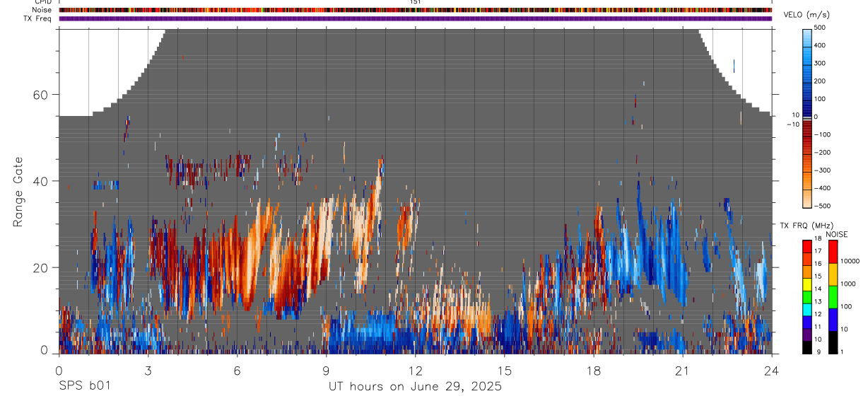Click the 6 hour tick on UT axis
The width and height of the screenshot is (868, 401).
coord(237,369)
